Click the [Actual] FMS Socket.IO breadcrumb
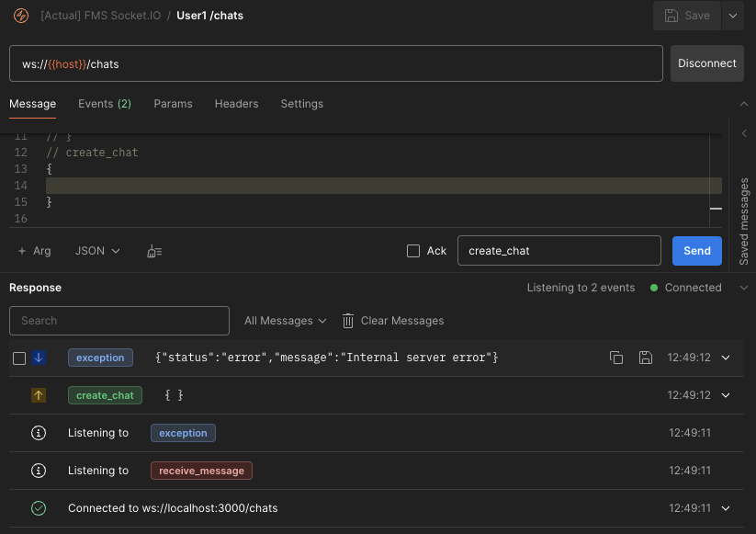Viewport: 756px width, 534px height. pos(101,16)
